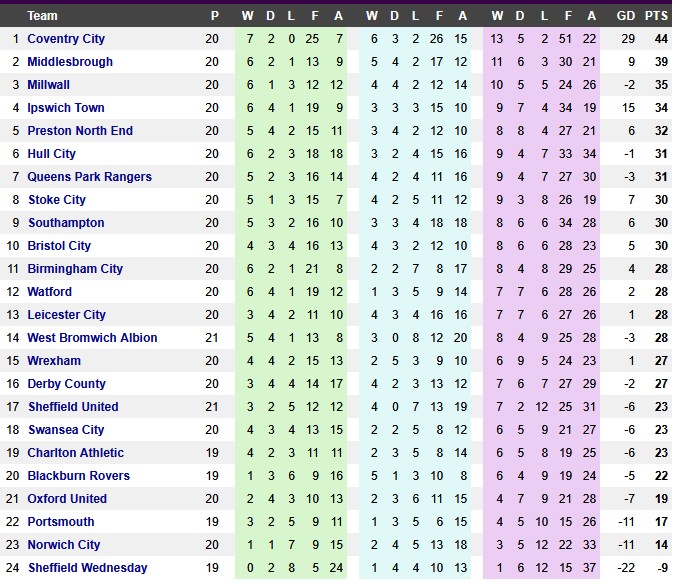Click the Team column header

tap(43, 15)
